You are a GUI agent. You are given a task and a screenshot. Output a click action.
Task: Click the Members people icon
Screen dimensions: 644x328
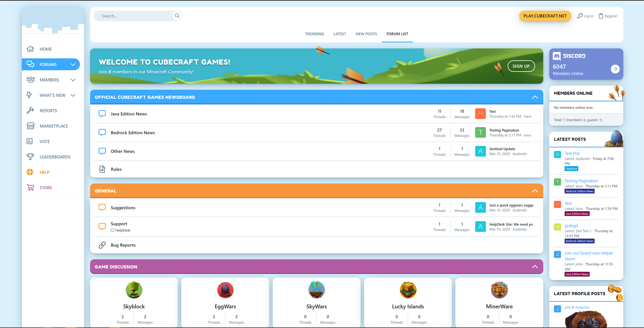click(x=31, y=80)
